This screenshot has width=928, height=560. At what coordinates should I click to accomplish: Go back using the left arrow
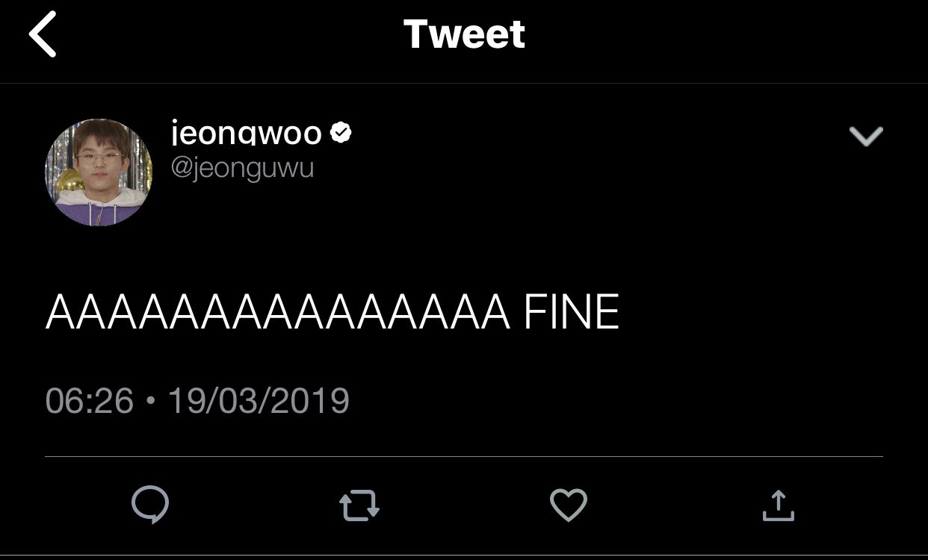coord(43,35)
